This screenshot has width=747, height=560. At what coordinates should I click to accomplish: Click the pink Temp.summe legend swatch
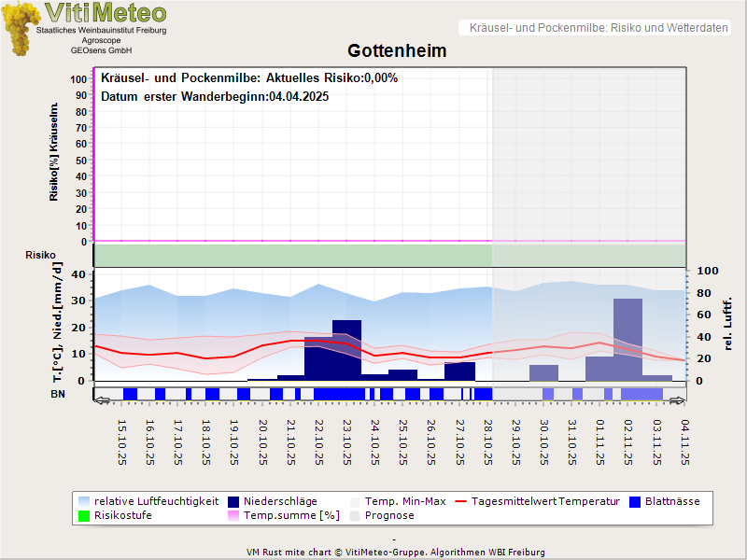[233, 515]
